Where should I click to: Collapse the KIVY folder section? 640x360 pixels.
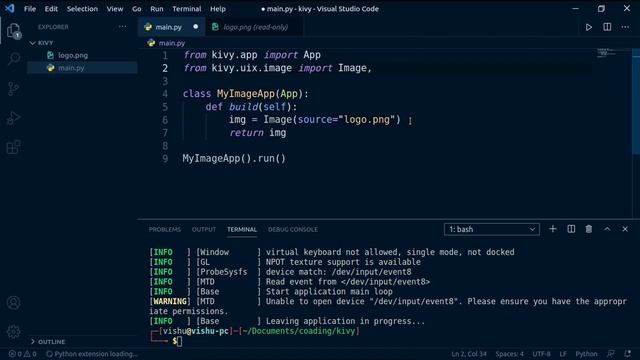(x=45, y=42)
